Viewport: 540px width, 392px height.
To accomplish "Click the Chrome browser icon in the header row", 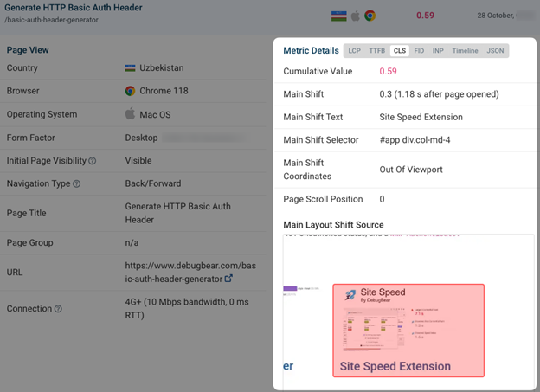I will click(x=370, y=16).
